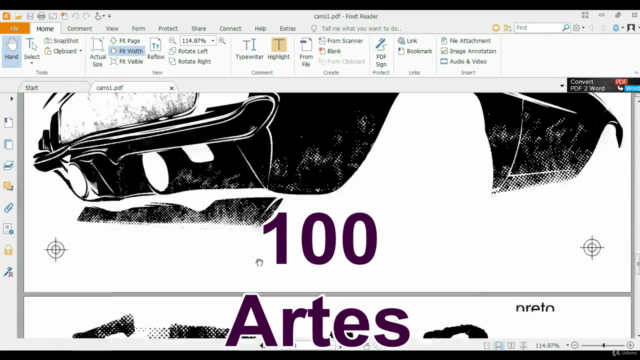Close the carro1.pdf tab
The image size is (640, 360).
point(171,88)
